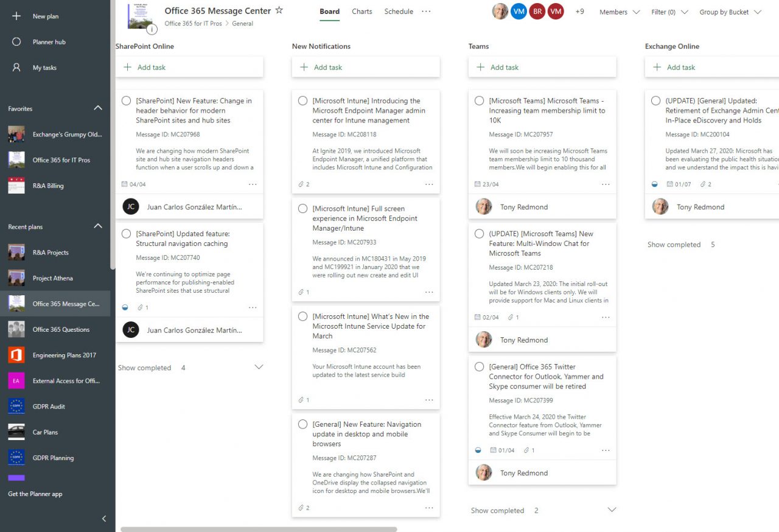The image size is (779, 532).
Task: Open plan info icon under plan logo
Action: pyautogui.click(x=152, y=29)
